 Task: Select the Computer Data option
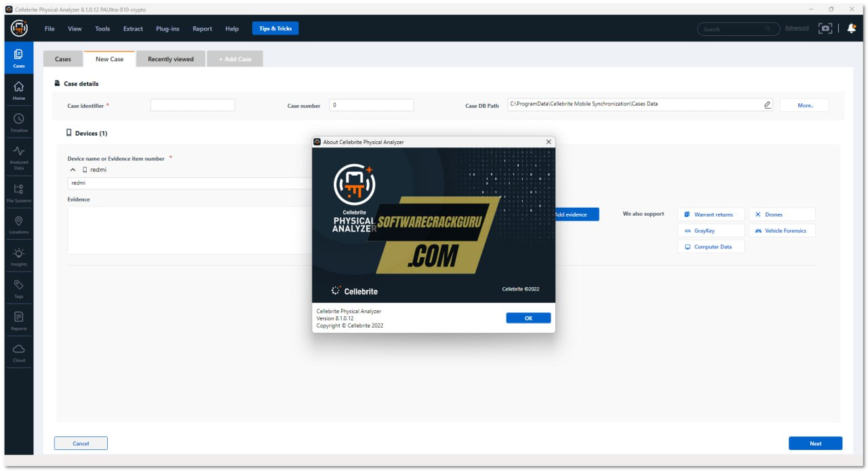pyautogui.click(x=711, y=247)
